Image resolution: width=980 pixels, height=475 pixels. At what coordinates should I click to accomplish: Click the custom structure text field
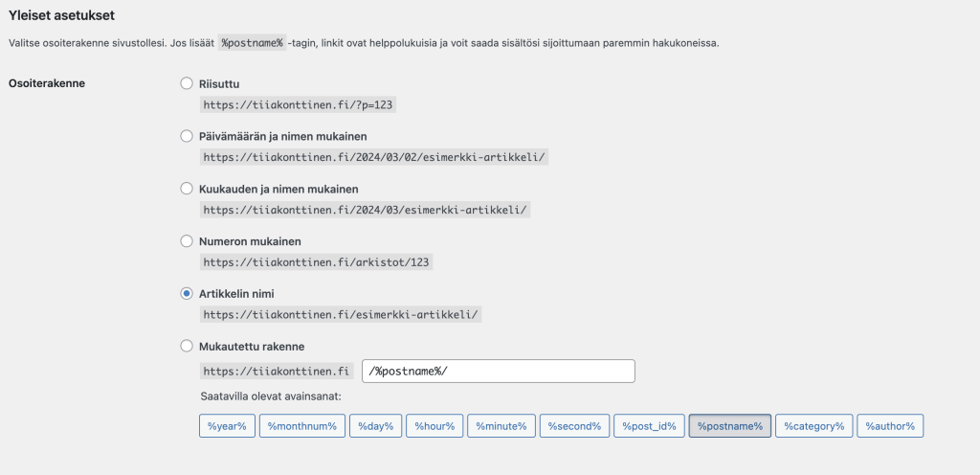coord(498,372)
